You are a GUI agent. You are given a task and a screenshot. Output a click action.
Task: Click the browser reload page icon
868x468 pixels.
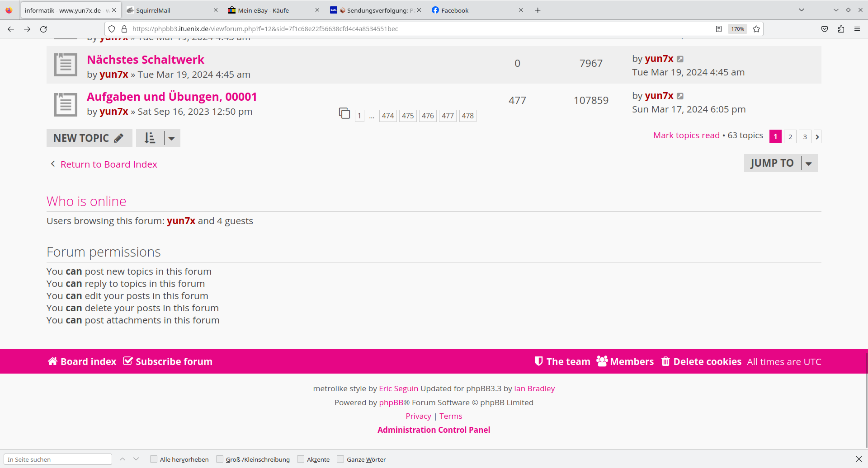point(43,29)
